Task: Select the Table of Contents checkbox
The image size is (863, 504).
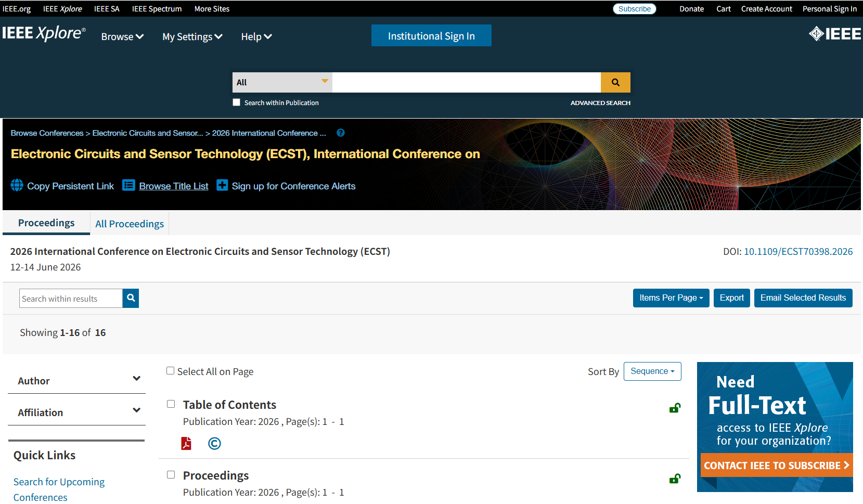Action: 171,404
